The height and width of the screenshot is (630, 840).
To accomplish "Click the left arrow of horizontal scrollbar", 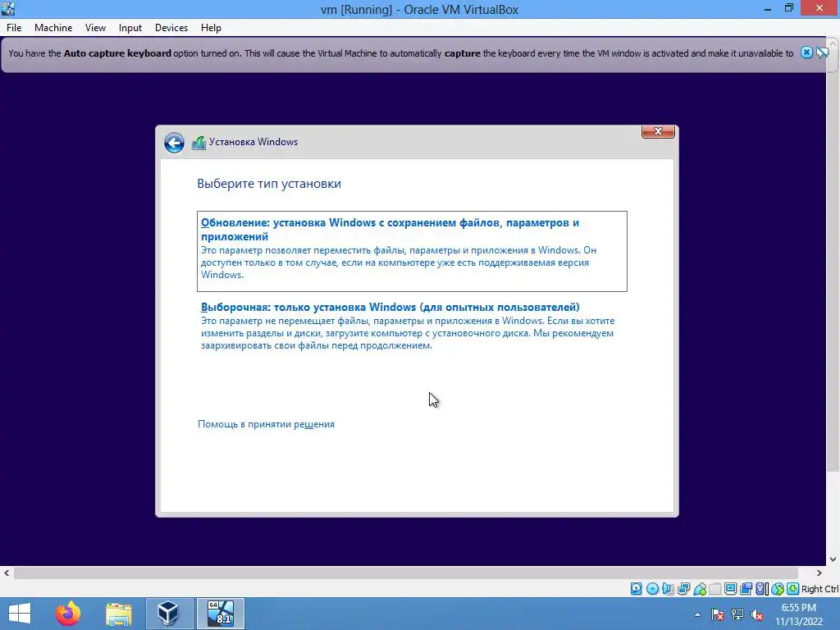I will coord(7,573).
